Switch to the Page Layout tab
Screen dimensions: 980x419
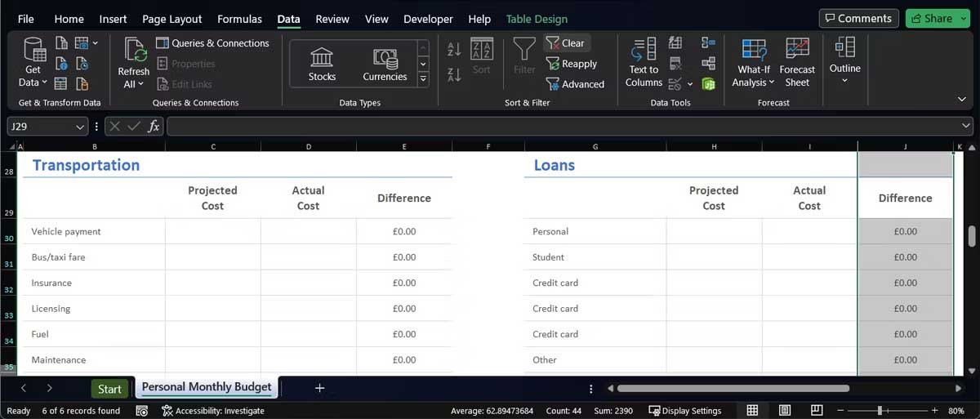[x=172, y=19]
